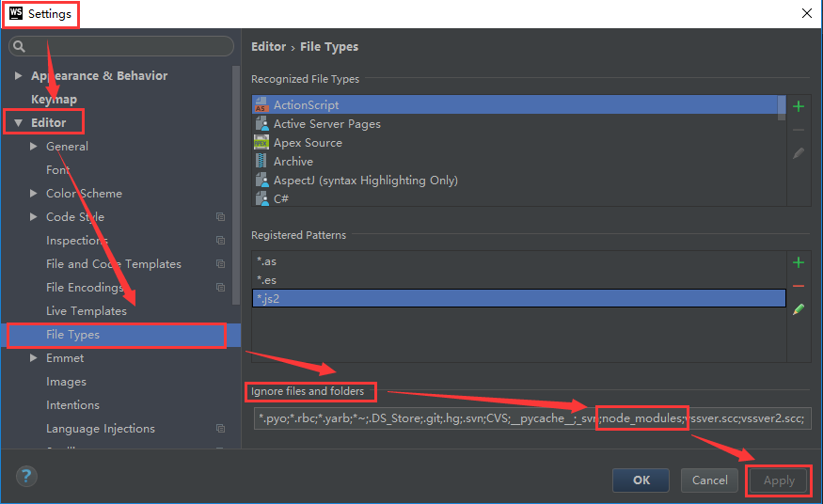This screenshot has width=823, height=504.
Task: Click the AspectJ file type icon
Action: click(261, 180)
